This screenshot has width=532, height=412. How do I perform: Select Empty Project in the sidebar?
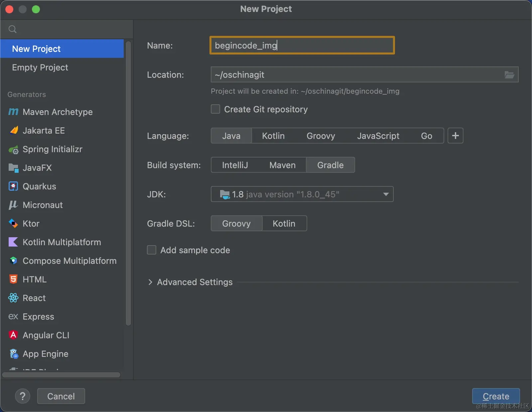point(40,67)
